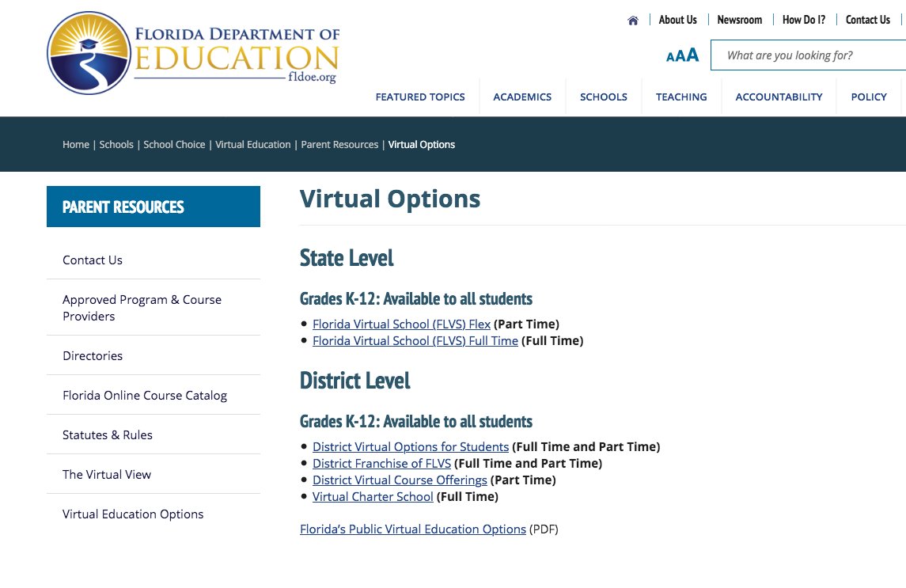Focus the 'What are you looking for?' search box
The width and height of the screenshot is (906, 588).
coord(809,55)
